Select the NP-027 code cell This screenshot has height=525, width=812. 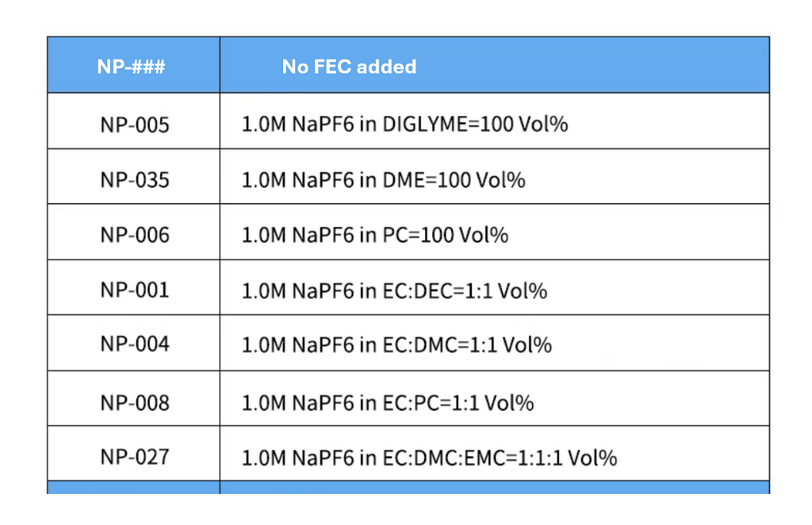tap(135, 457)
